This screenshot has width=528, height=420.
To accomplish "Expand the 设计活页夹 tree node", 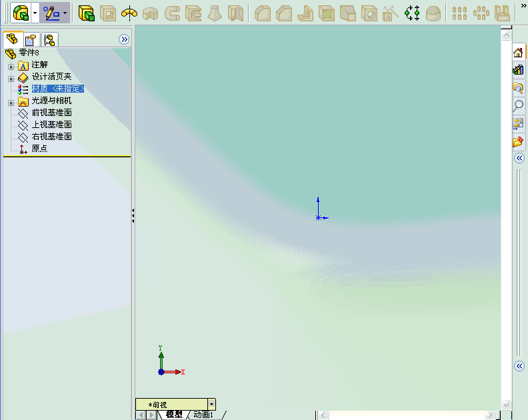I will [x=11, y=79].
